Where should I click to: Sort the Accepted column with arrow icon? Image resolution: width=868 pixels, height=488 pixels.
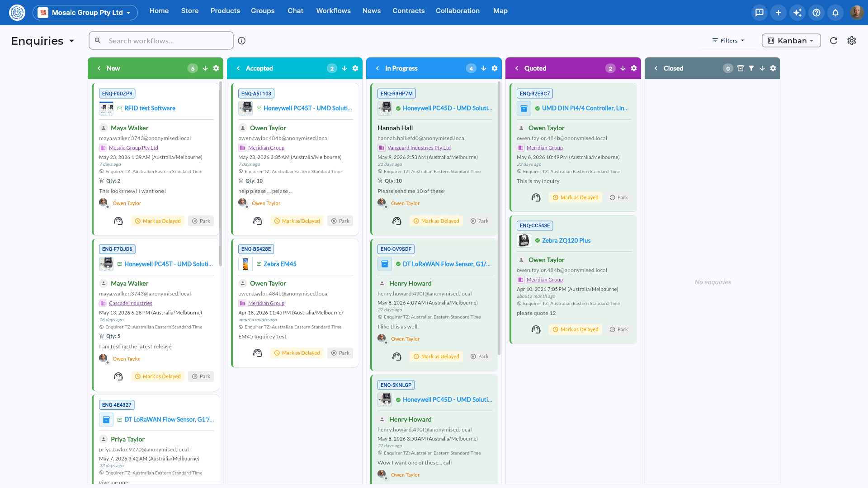pyautogui.click(x=344, y=68)
